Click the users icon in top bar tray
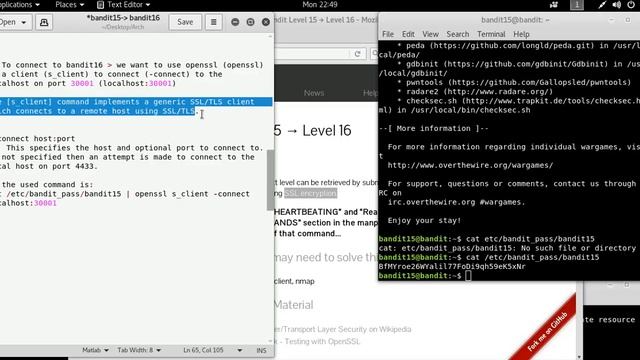 554,5
